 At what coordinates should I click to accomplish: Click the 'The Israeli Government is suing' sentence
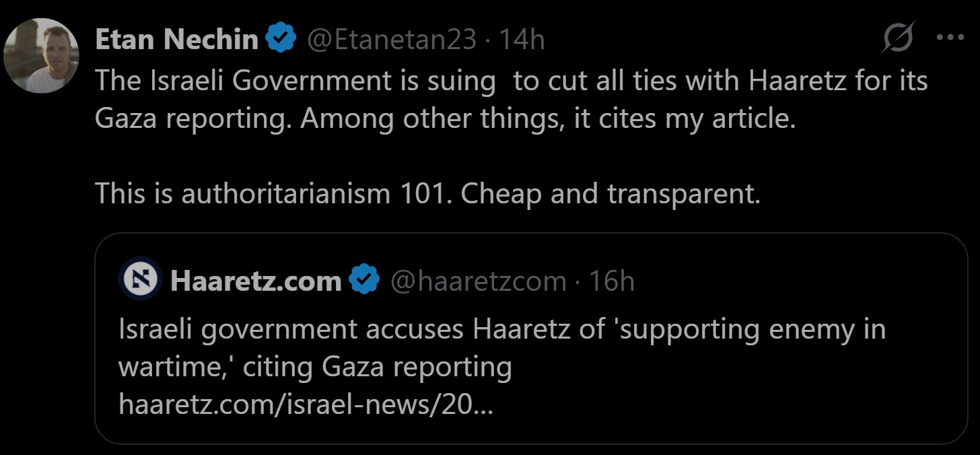[x=295, y=81]
